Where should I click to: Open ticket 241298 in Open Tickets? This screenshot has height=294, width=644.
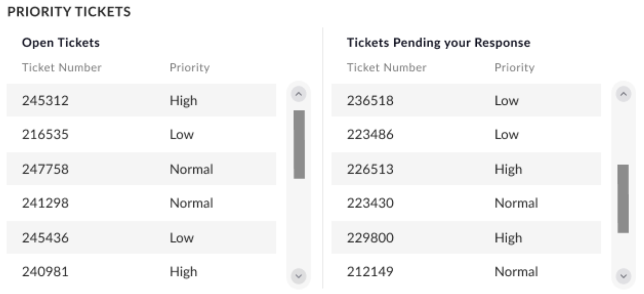coord(45,203)
